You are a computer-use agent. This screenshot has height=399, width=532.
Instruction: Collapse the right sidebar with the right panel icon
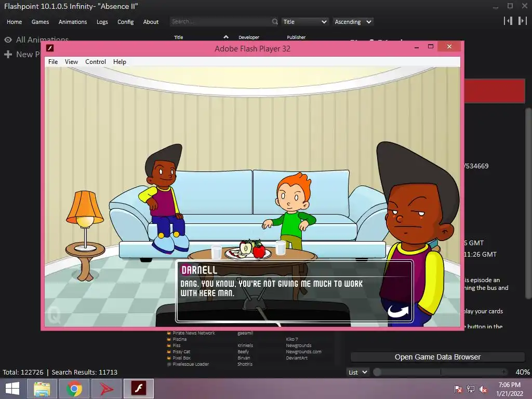click(x=522, y=21)
